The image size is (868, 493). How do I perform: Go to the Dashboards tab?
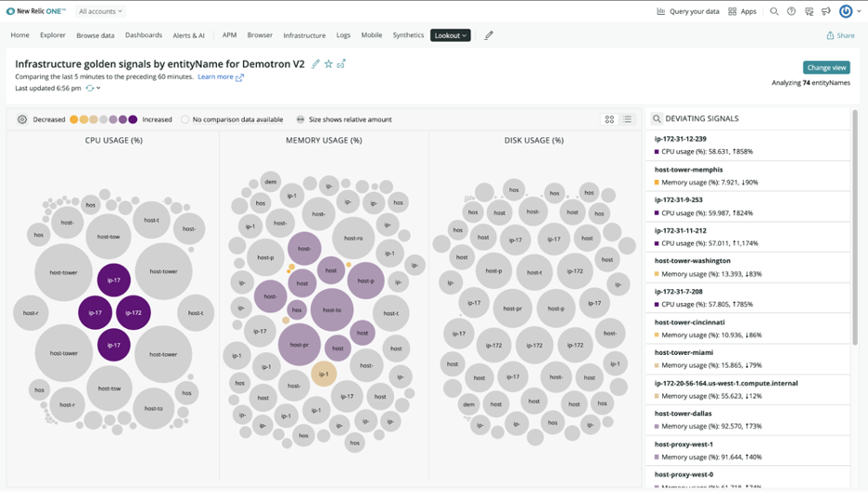tap(144, 35)
